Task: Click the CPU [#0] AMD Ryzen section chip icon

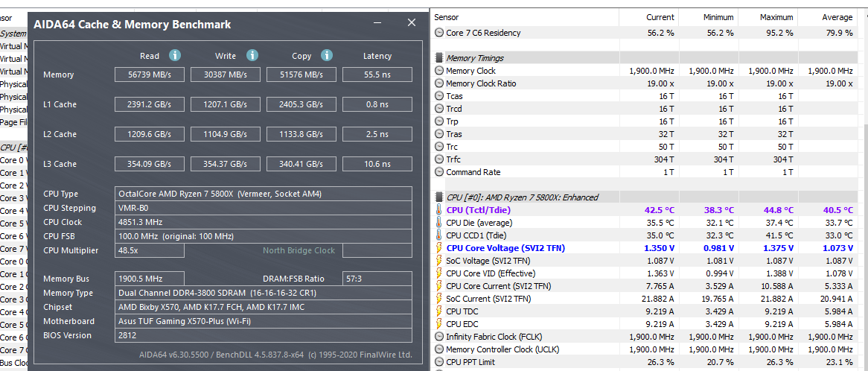Action: coord(439,197)
